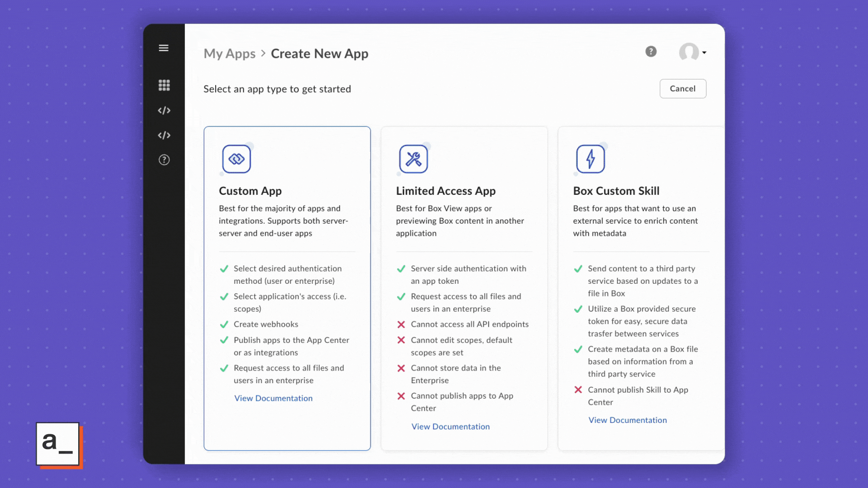Click the lower code brackets sidebar icon

[x=164, y=135]
